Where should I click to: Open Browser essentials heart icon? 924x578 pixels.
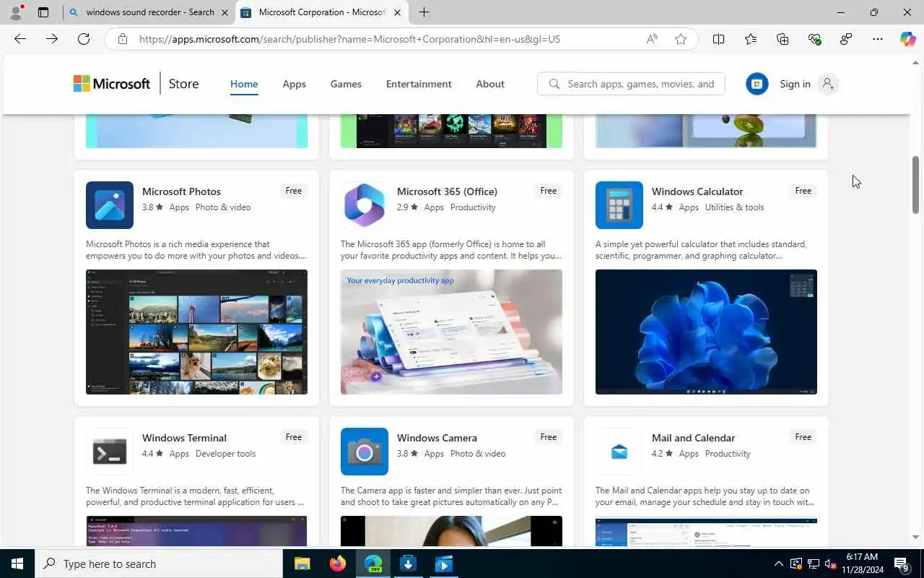tap(814, 39)
